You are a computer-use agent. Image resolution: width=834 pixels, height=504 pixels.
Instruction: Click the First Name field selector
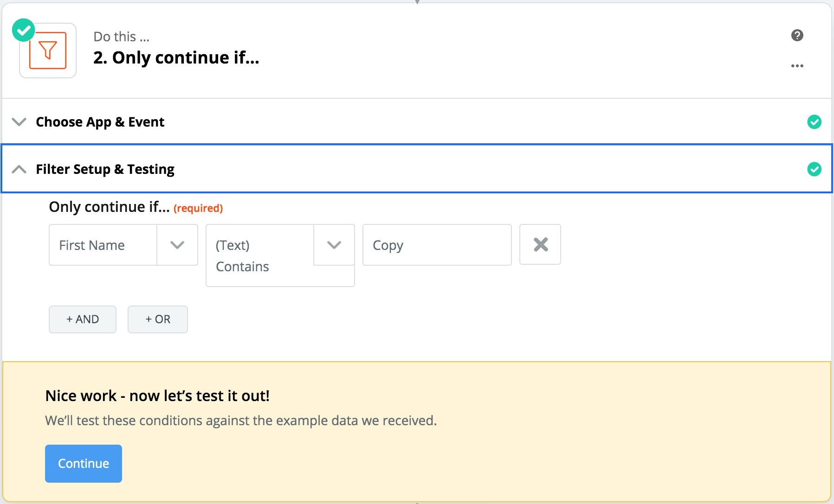tap(103, 245)
